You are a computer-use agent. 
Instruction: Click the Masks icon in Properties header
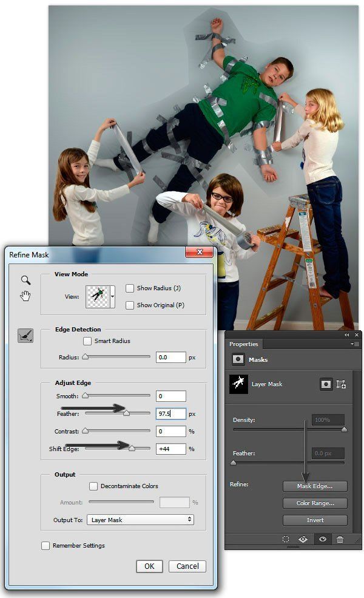[238, 359]
